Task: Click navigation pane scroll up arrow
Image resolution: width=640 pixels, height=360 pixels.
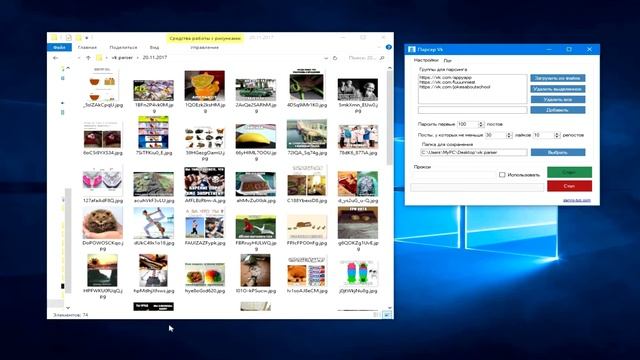Action: [68, 68]
